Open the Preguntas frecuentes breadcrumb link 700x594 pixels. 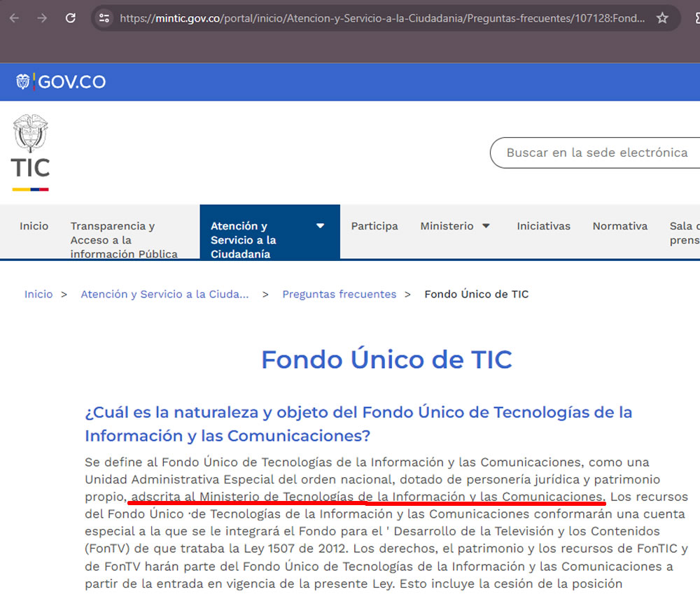click(339, 294)
